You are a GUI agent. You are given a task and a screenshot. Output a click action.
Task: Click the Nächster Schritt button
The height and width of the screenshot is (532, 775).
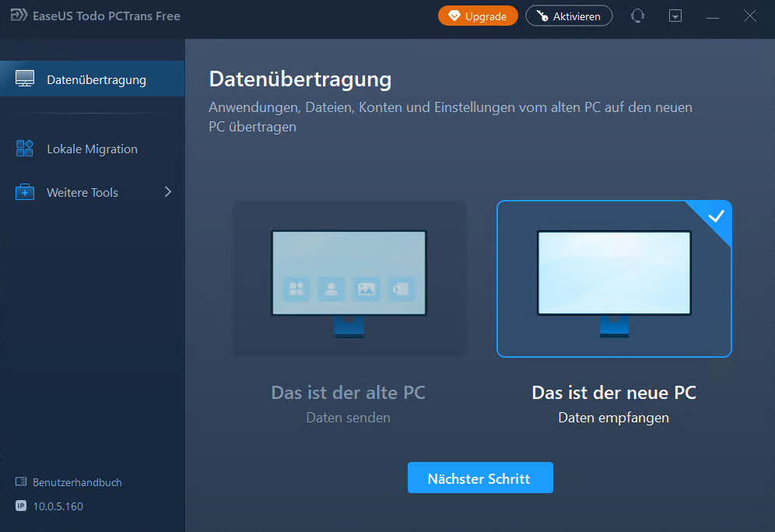click(480, 478)
